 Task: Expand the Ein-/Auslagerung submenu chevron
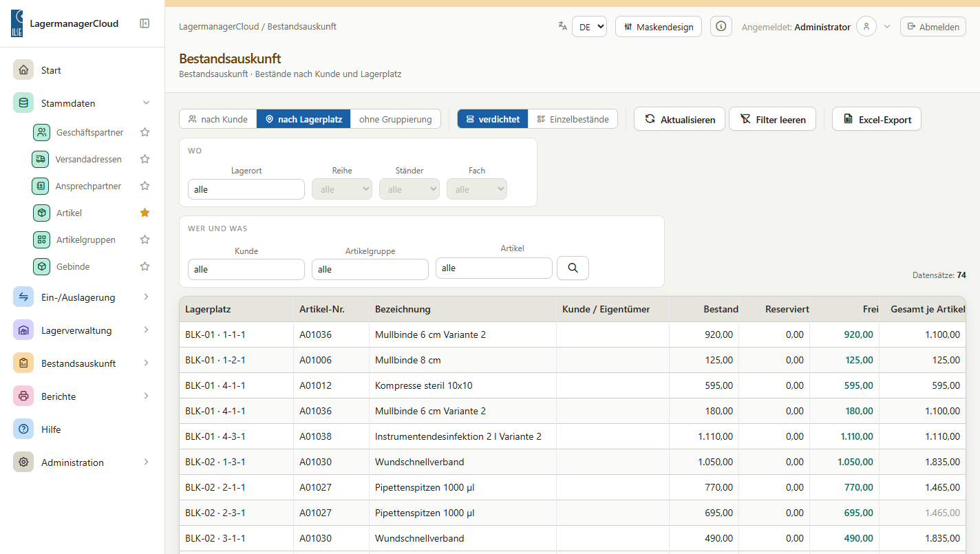146,297
